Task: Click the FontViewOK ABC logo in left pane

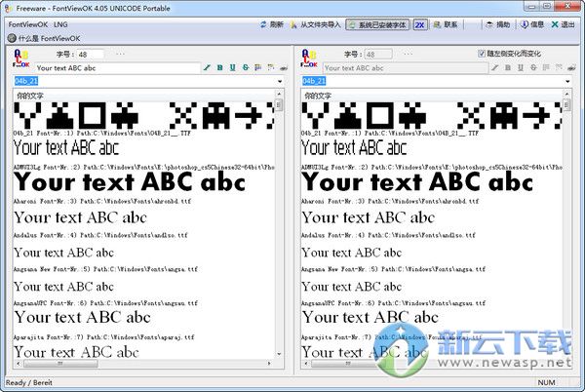Action: tap(20, 59)
